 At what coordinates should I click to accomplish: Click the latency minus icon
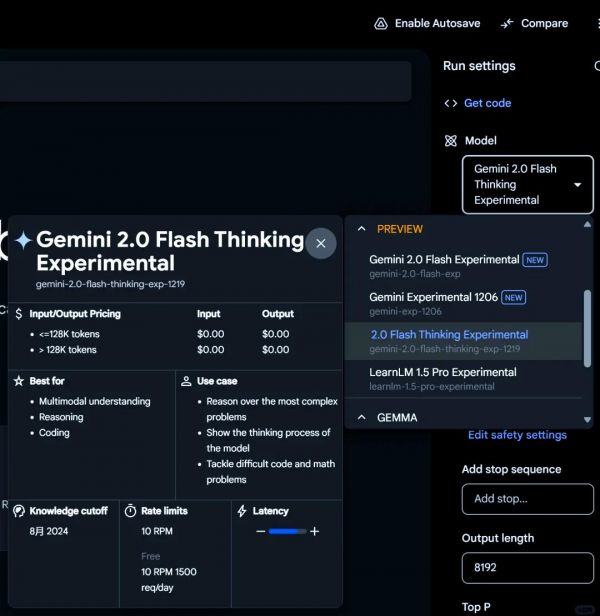coord(260,532)
